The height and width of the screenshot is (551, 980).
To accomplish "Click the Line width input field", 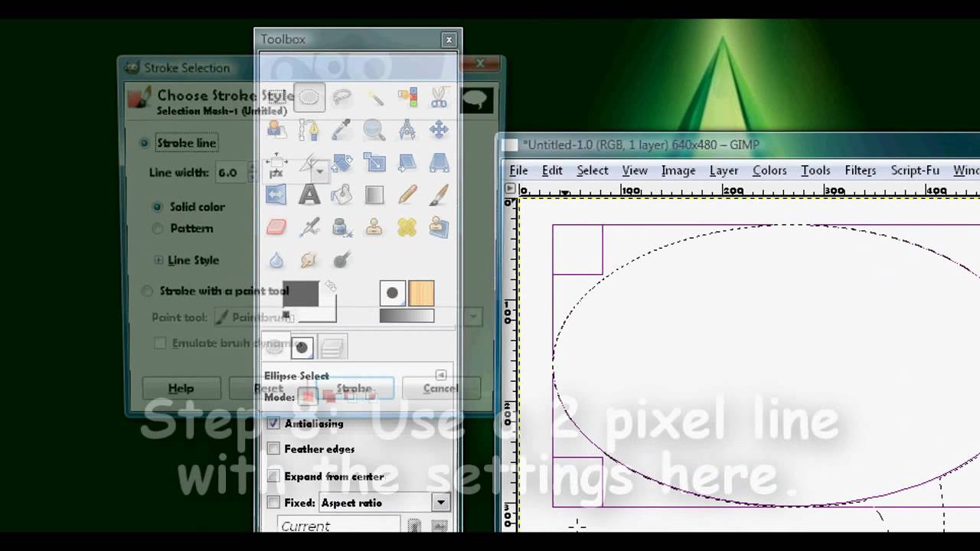I will click(x=230, y=172).
